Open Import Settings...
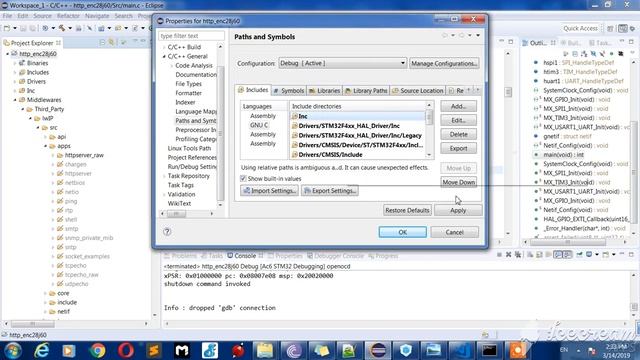Image resolution: width=640 pixels, height=360 pixels. coord(269,191)
